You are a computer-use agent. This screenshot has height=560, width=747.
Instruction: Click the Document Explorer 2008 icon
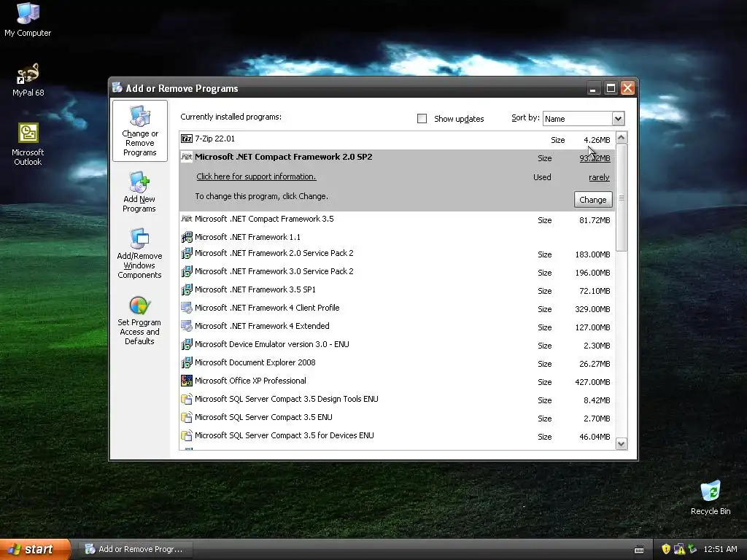(187, 362)
